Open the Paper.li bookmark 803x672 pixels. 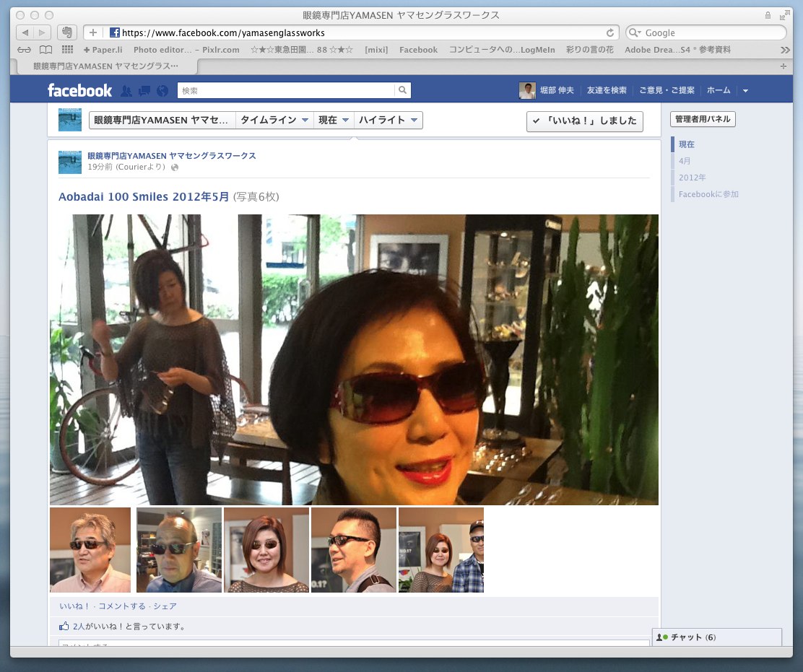click(103, 50)
